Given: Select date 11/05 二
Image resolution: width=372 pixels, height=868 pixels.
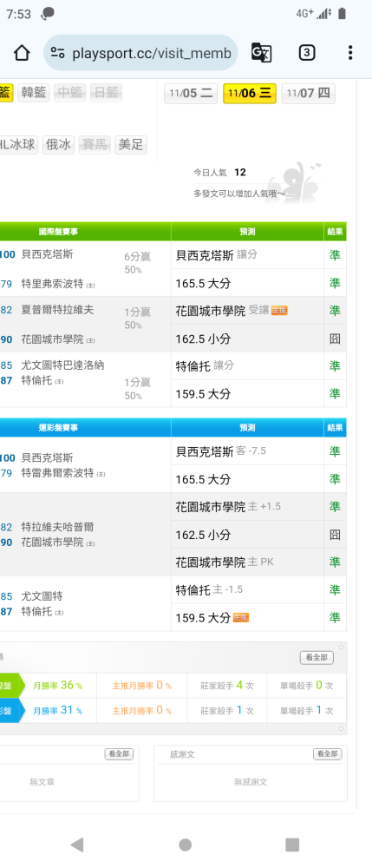Looking at the screenshot, I should (x=191, y=94).
